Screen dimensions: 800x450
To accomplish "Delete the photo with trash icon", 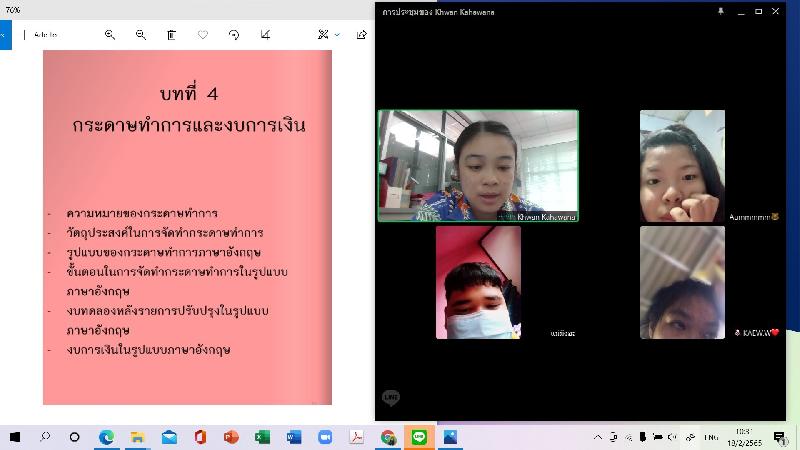I will (x=171, y=34).
